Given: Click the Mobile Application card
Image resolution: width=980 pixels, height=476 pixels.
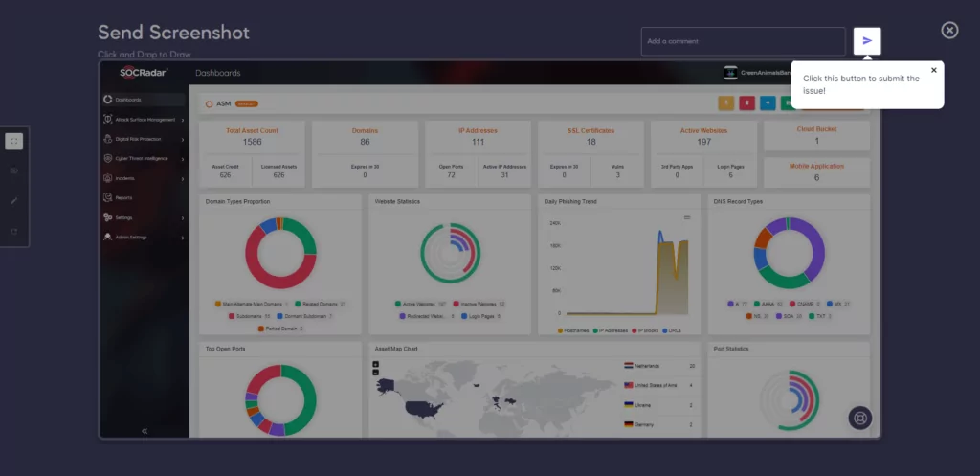Looking at the screenshot, I should (x=816, y=172).
